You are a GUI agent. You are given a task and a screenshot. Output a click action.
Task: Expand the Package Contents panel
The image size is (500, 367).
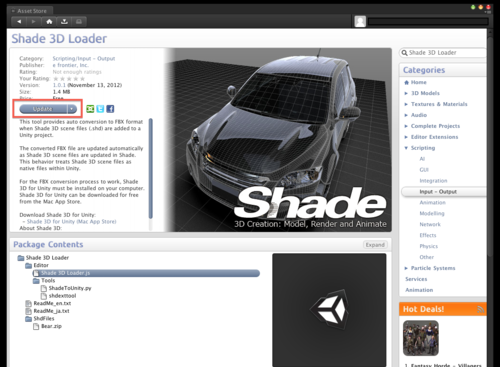click(375, 245)
